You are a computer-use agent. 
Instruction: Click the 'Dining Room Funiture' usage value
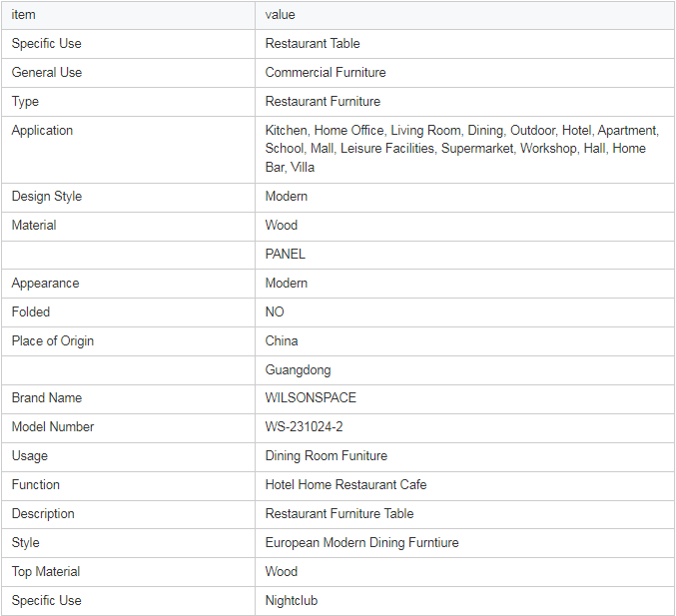pos(326,455)
